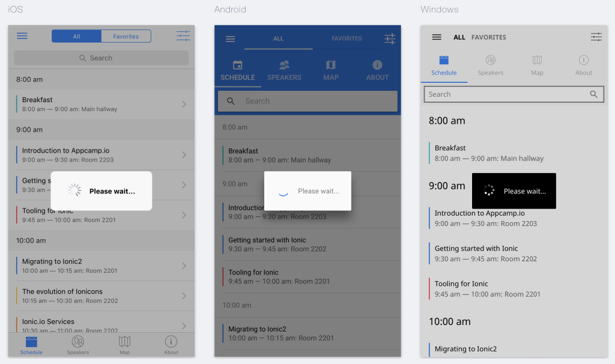615x364 pixels.
Task: Open Introduction to Appcamp.io in Windows list
Action: tap(514, 218)
